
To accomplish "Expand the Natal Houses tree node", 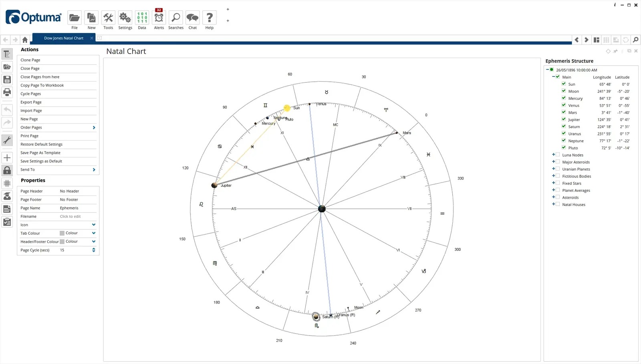I will (554, 204).
